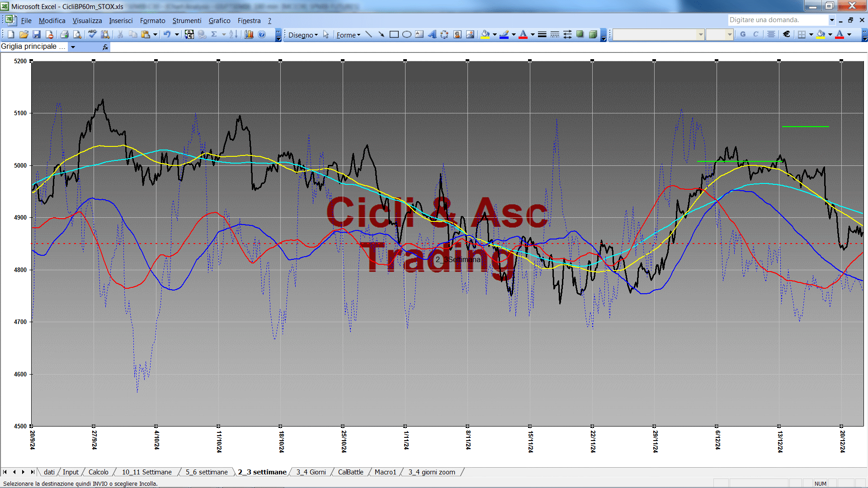Click the Cut scissors icon
Screen dimensions: 868x488
coord(120,34)
